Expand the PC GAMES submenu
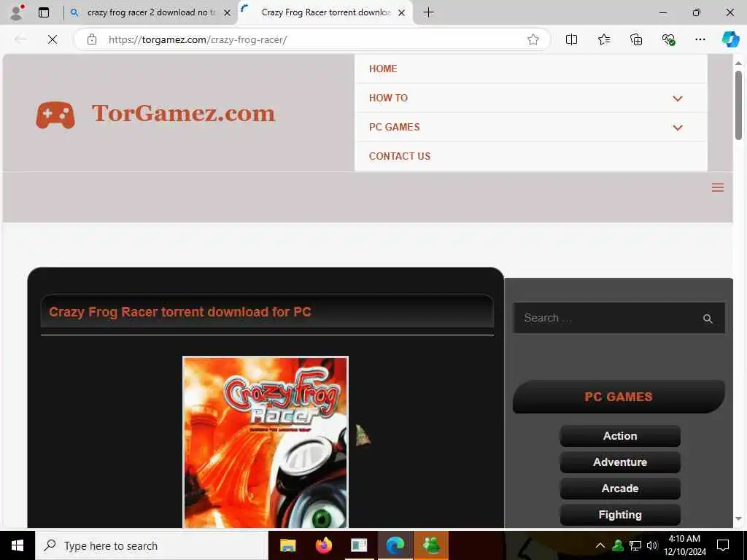Image resolution: width=747 pixels, height=560 pixels. (x=678, y=128)
